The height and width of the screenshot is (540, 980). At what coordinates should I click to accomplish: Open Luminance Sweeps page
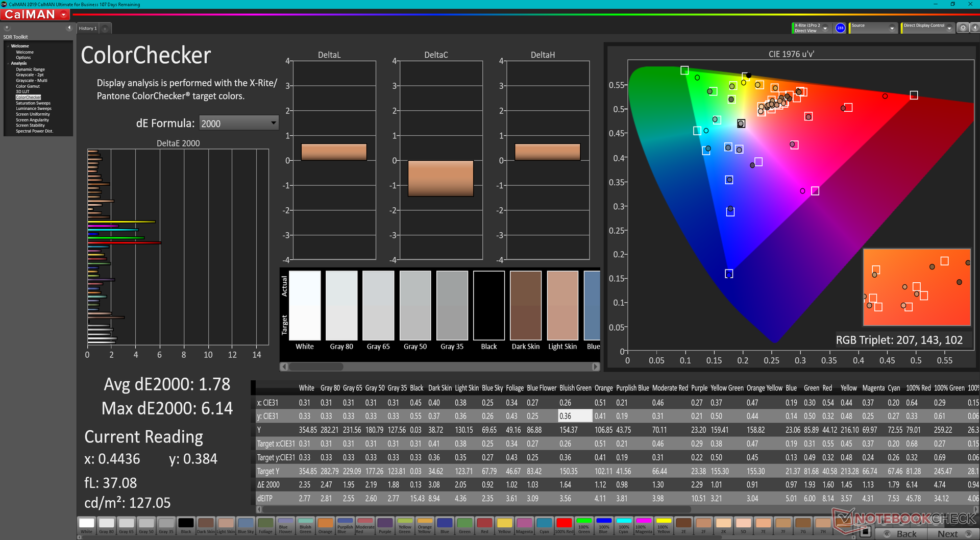33,109
